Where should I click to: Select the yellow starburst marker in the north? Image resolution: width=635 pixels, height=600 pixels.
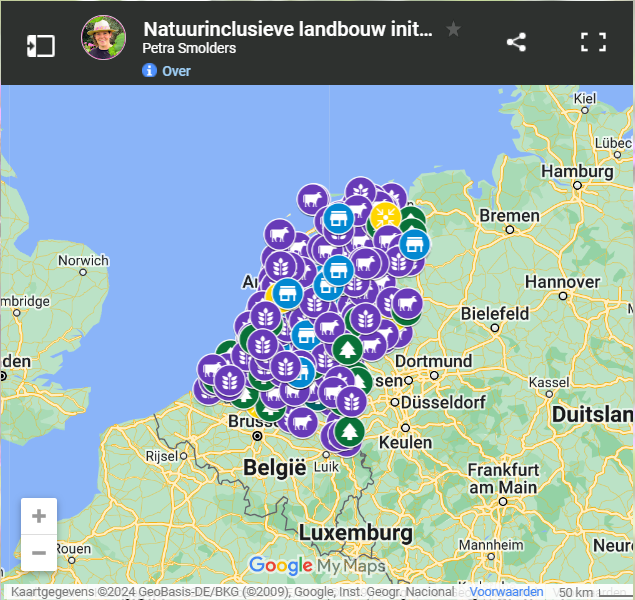(386, 218)
